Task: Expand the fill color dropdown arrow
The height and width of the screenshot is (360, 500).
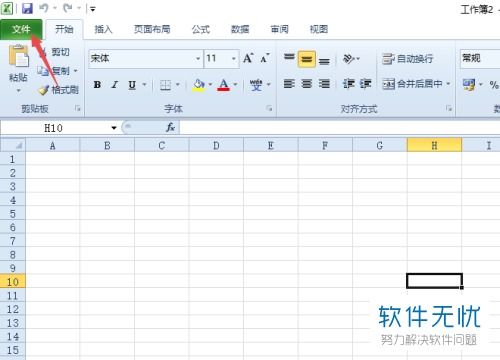Action: pyautogui.click(x=210, y=85)
